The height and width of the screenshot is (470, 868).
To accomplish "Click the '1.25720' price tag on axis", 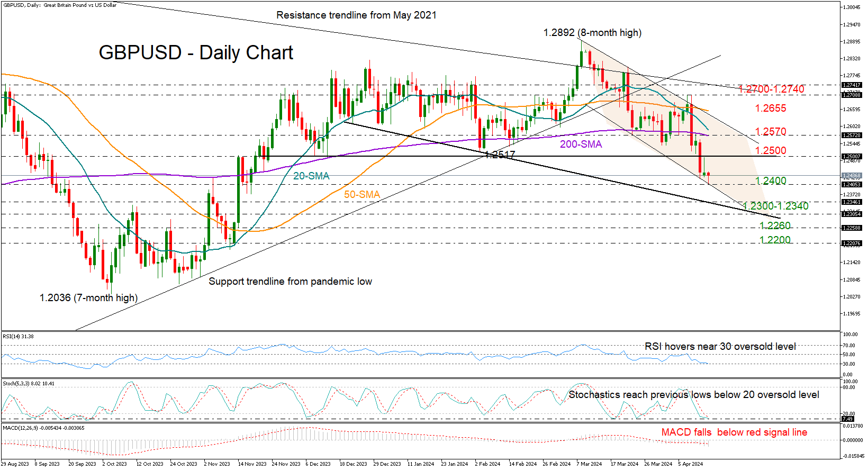I will tap(852, 135).
